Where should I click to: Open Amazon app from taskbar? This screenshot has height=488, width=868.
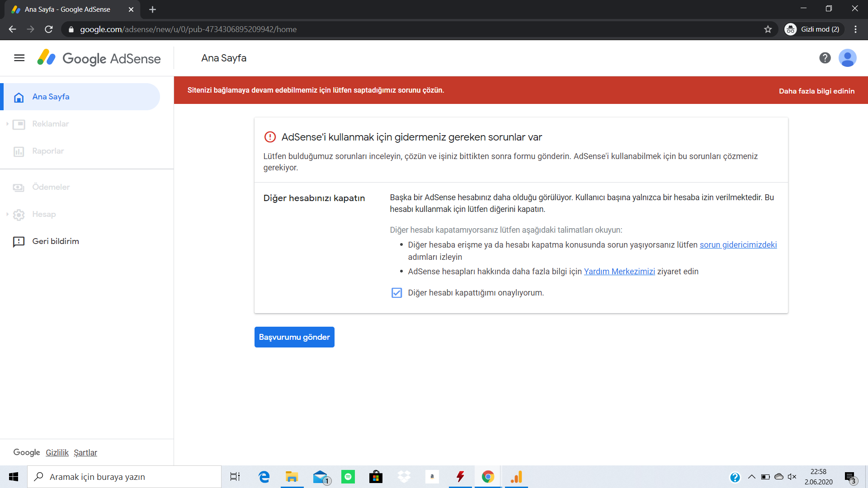[x=432, y=477]
